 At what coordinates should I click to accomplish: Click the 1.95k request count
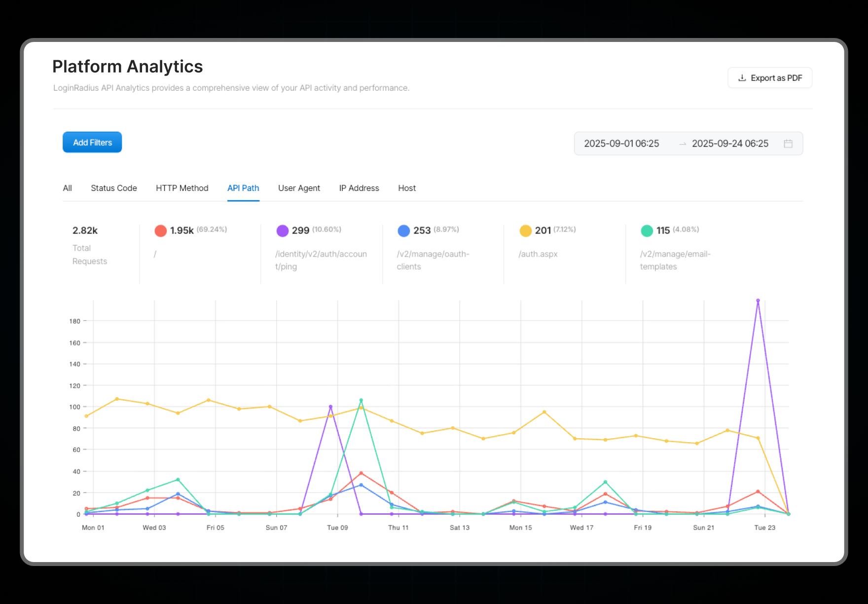coord(182,230)
